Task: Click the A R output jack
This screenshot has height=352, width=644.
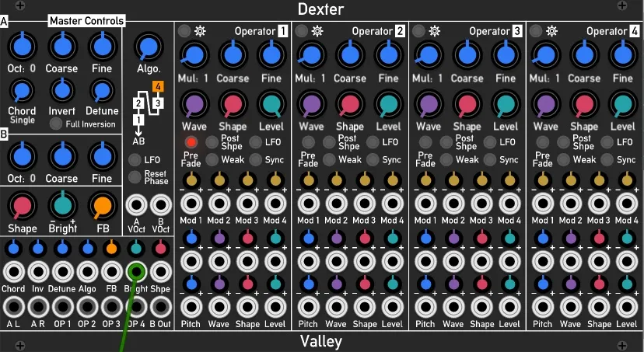Action: (x=38, y=307)
